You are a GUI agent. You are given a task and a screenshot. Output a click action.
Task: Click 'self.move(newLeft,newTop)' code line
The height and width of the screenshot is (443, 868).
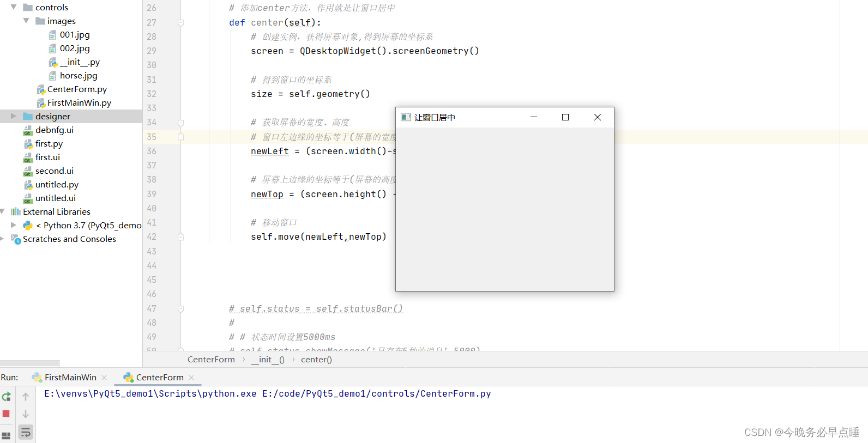[318, 237]
